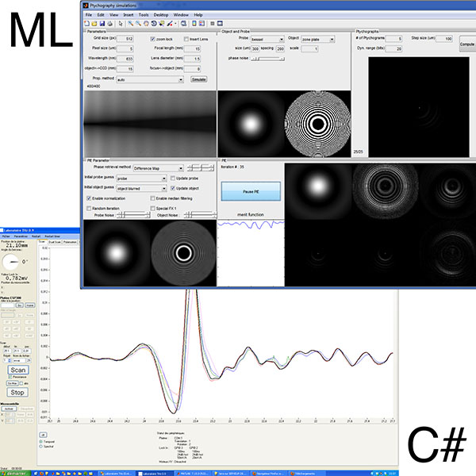Open MATLAB taskbar button
The image size is (476, 476).
tap(193, 474)
